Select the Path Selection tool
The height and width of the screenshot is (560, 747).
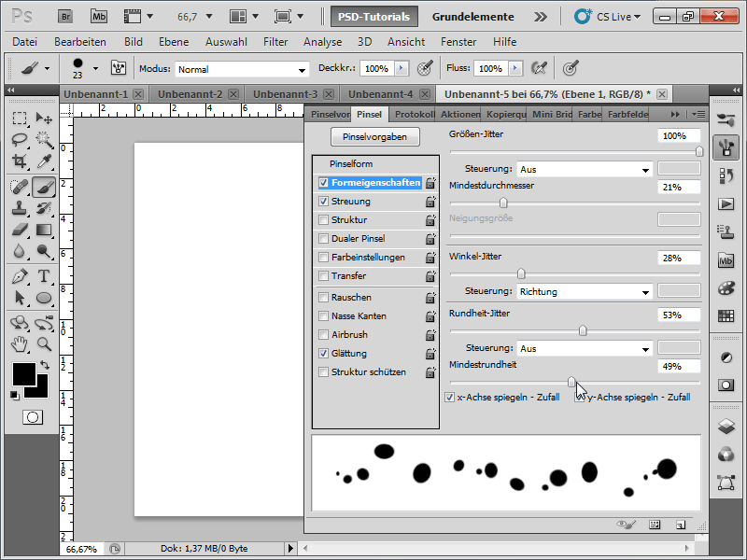pyautogui.click(x=19, y=298)
